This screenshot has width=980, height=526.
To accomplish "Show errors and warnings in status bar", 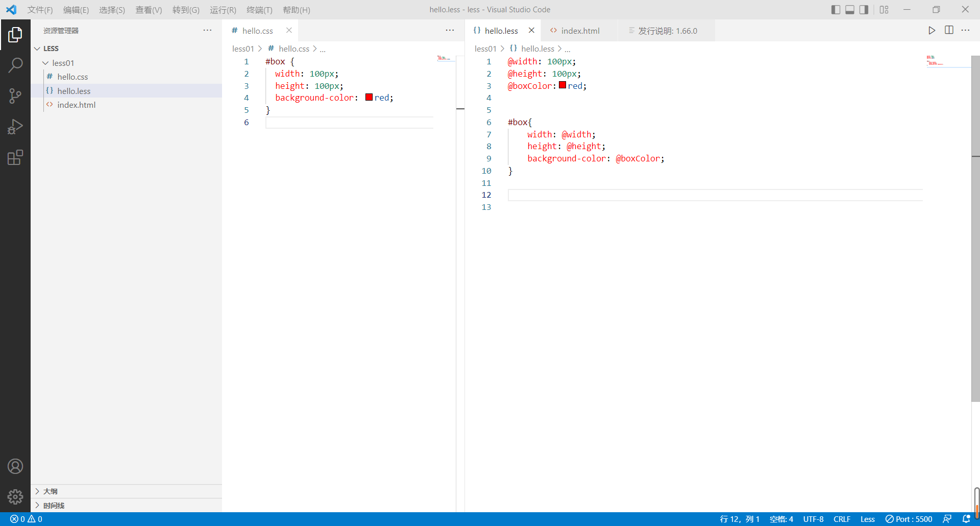I will (26, 519).
